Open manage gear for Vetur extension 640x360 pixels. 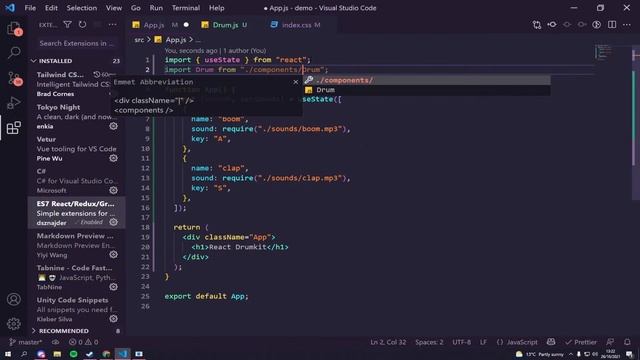pos(113,158)
